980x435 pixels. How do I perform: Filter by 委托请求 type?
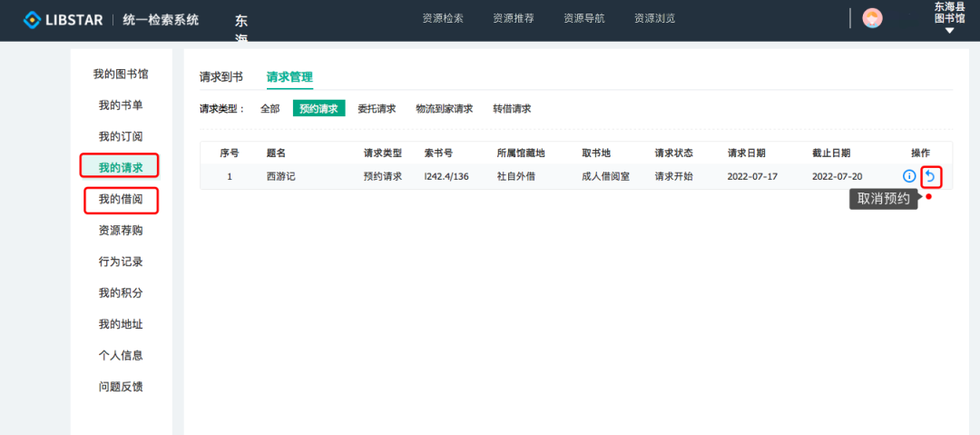(377, 109)
